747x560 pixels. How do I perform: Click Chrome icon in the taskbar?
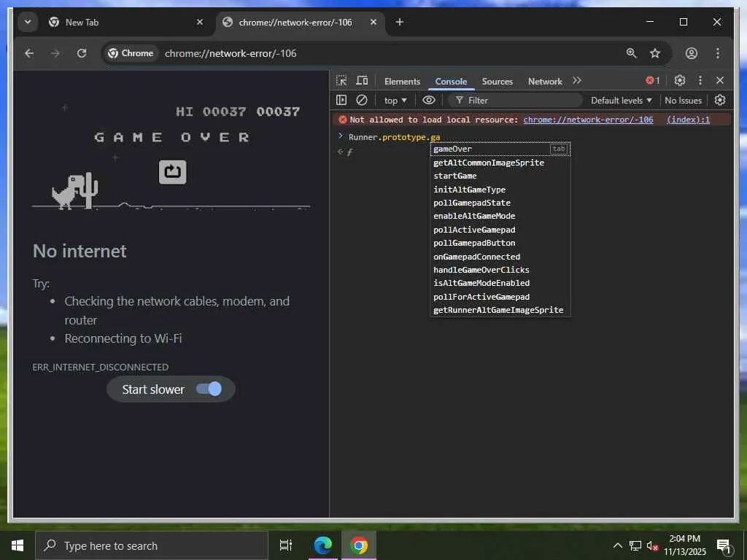click(x=359, y=545)
